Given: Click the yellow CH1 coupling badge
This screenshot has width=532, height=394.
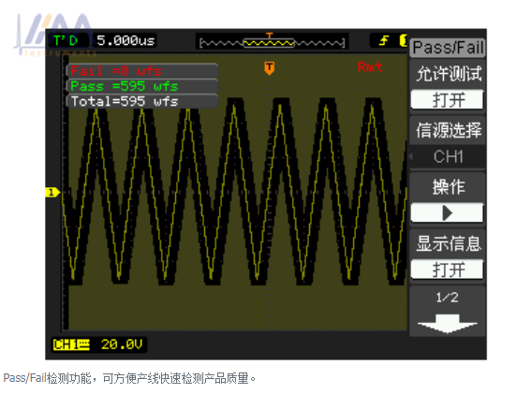Looking at the screenshot, I should click(71, 344).
